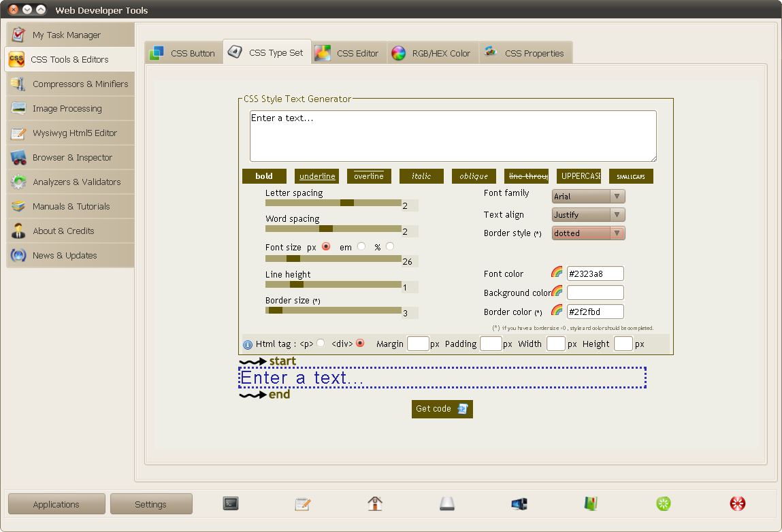Click the rainbow picker beside Font color
The image size is (782, 532).
click(x=557, y=271)
